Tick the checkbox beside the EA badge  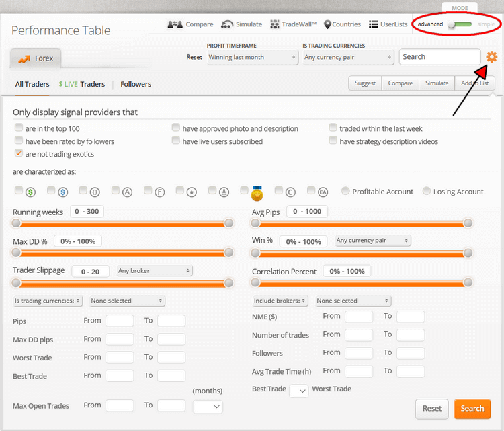click(311, 190)
